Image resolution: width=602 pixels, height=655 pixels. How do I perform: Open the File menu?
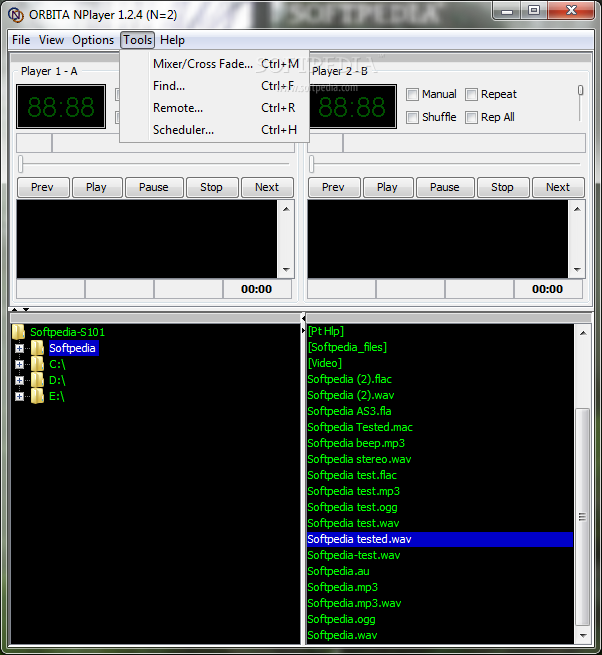21,40
